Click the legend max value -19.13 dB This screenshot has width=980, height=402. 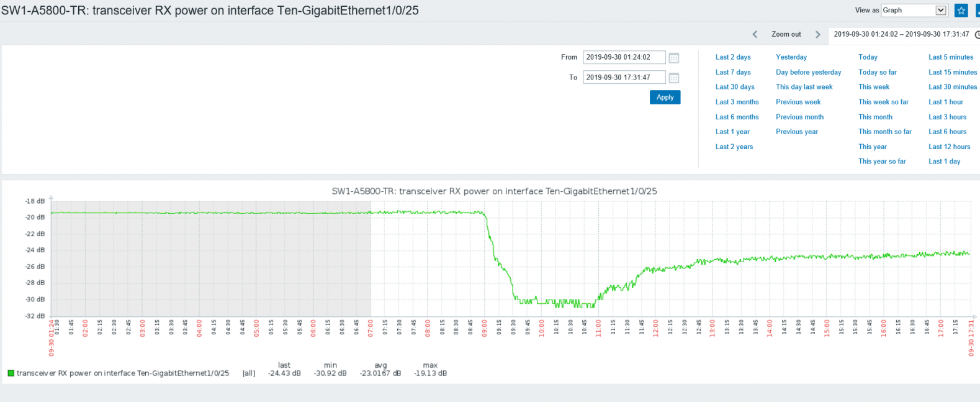(x=430, y=373)
